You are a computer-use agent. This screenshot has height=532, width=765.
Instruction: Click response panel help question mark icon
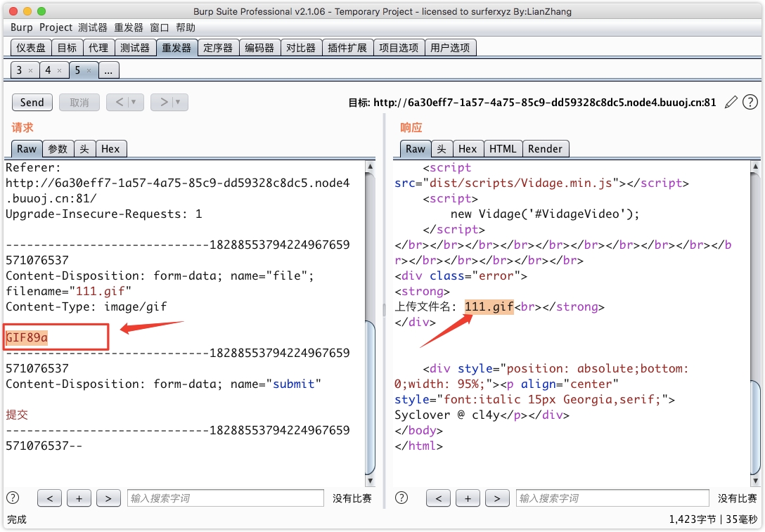[x=401, y=498]
